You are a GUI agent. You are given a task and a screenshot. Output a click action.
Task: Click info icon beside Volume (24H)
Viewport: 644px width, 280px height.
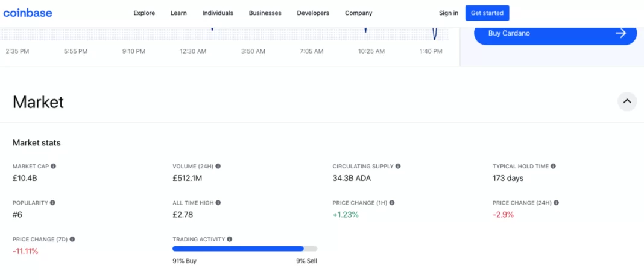pyautogui.click(x=218, y=166)
